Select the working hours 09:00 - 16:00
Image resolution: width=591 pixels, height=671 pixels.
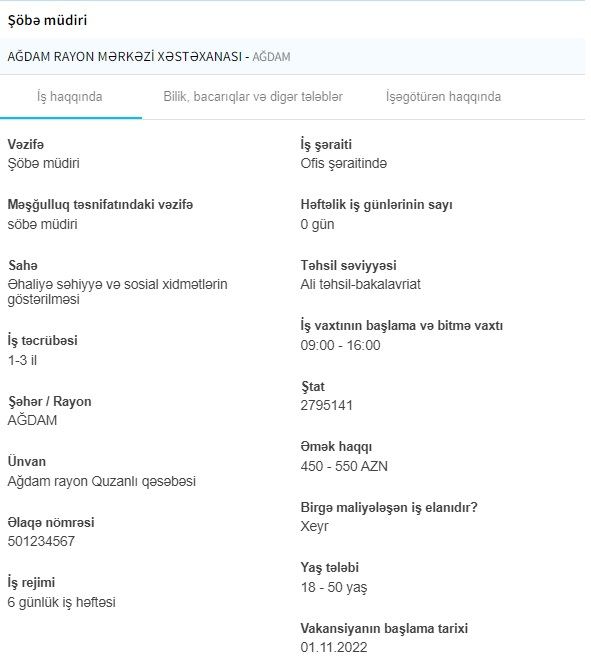(340, 345)
